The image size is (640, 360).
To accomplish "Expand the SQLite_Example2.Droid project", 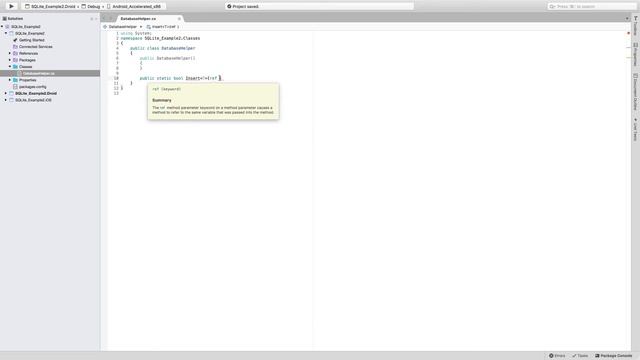I will [6, 93].
